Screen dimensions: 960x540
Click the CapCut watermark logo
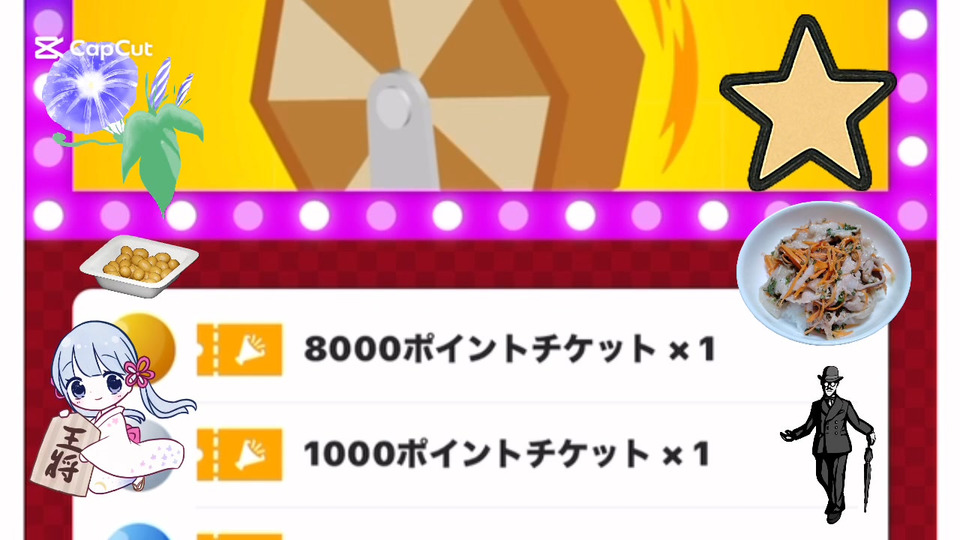tap(93, 48)
